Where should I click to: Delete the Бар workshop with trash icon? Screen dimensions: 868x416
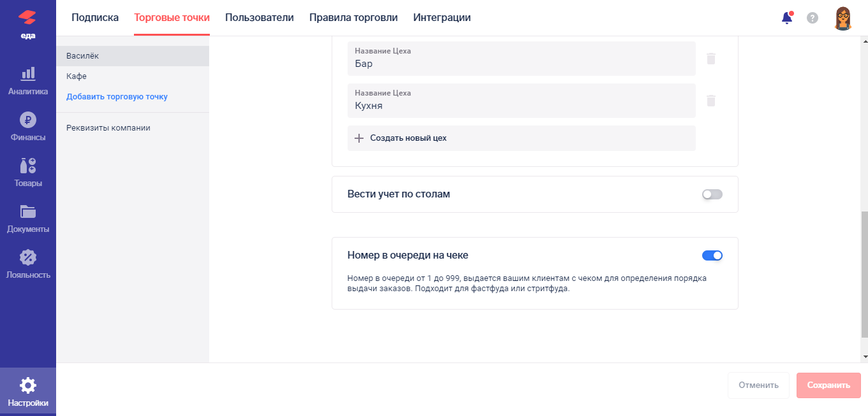[x=711, y=59]
